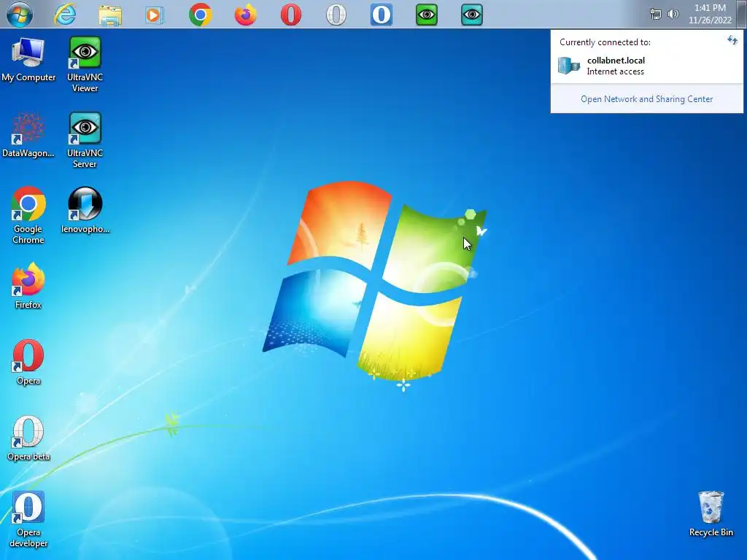Open the Windows Start orb

[x=20, y=15]
